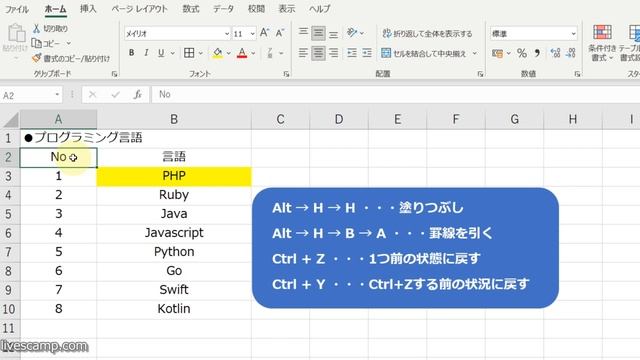The height and width of the screenshot is (360, 640).
Task: Open the font color dropdown arrow
Action: (253, 53)
